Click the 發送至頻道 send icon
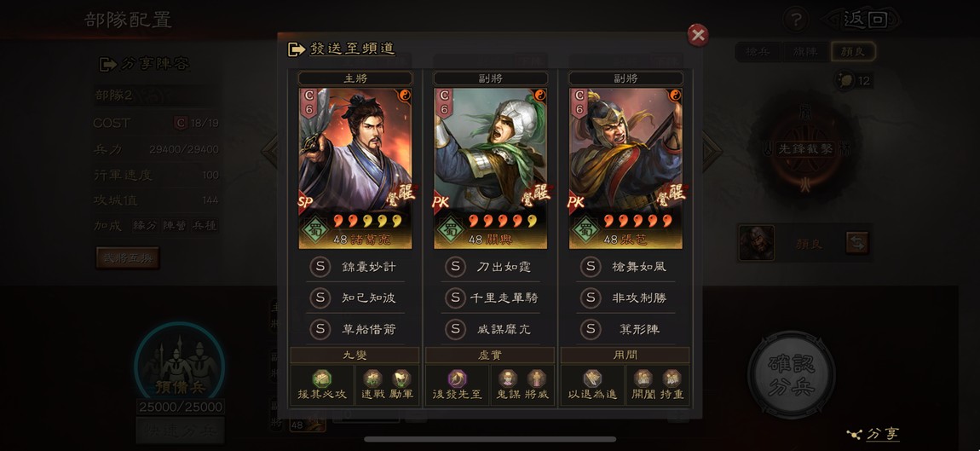Image resolution: width=980 pixels, height=451 pixels. [x=297, y=49]
